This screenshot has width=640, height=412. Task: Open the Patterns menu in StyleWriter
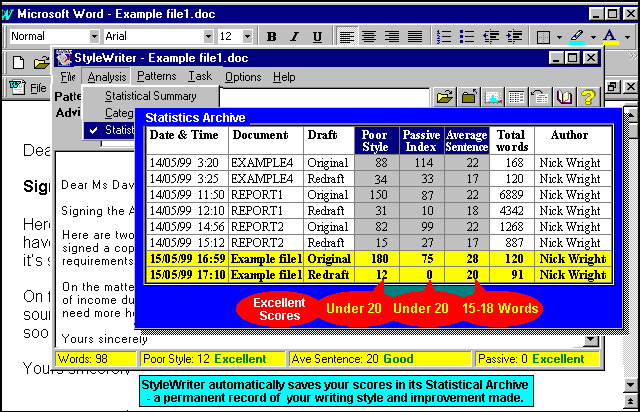pyautogui.click(x=156, y=77)
